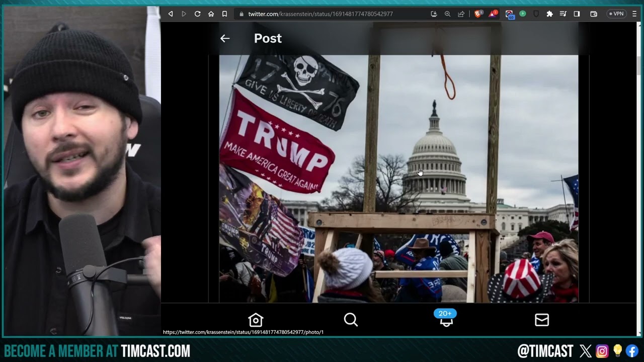This screenshot has height=362, width=644.
Task: Open the media playlist icon
Action: pos(563,14)
